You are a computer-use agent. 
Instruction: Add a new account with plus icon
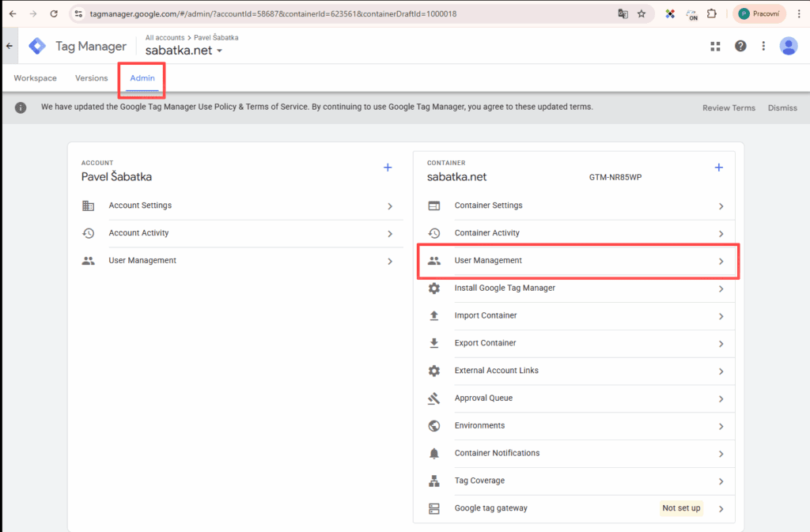click(x=388, y=167)
